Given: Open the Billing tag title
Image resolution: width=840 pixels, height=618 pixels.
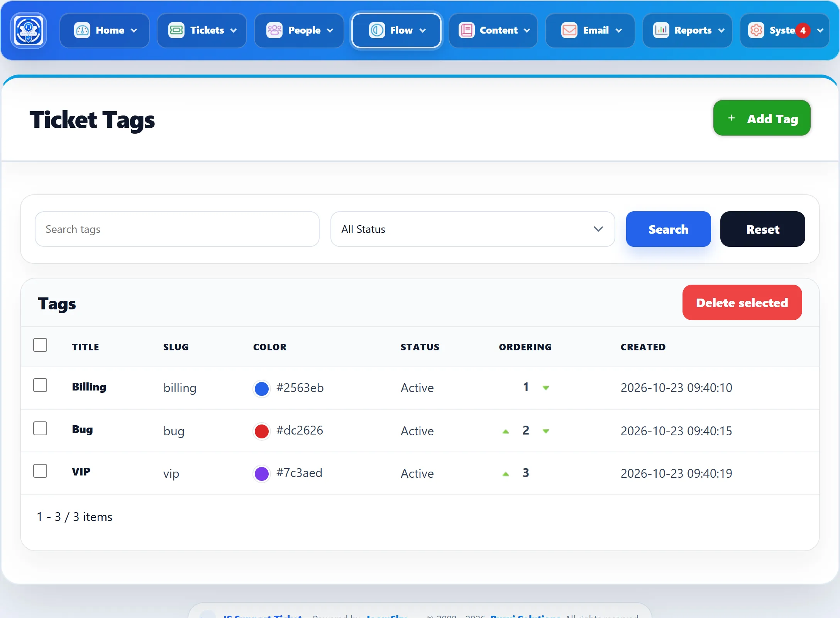Looking at the screenshot, I should point(89,387).
